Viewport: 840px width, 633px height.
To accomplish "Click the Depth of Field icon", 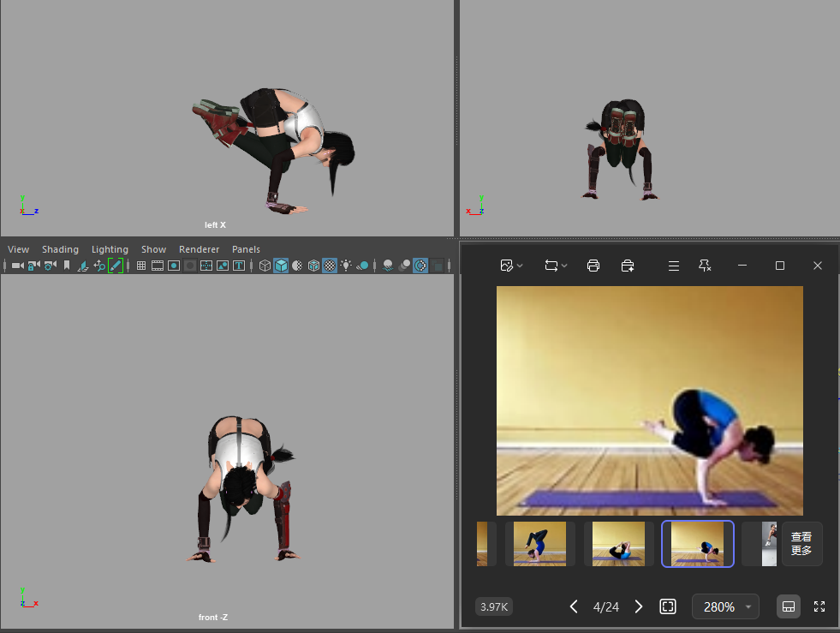I will [438, 266].
